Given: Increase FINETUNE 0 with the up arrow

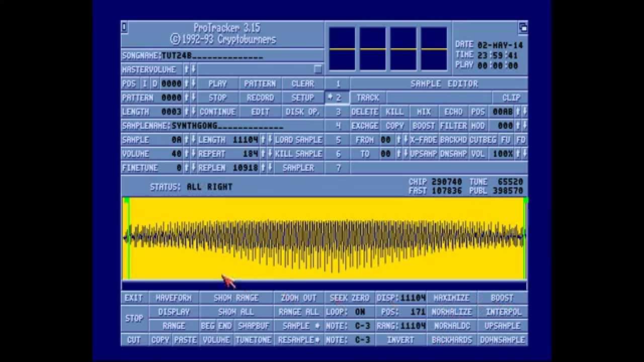Looking at the screenshot, I should coord(187,168).
